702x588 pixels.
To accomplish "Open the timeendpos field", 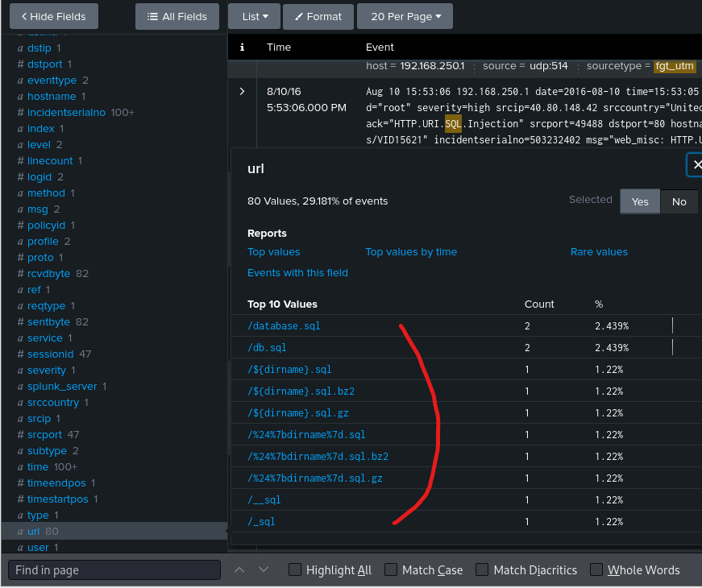I will click(x=56, y=482).
